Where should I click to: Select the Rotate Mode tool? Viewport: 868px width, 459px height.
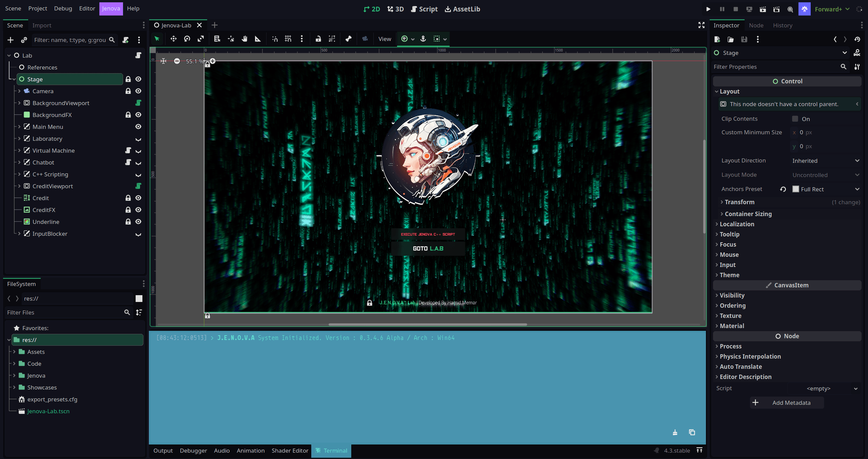(187, 39)
